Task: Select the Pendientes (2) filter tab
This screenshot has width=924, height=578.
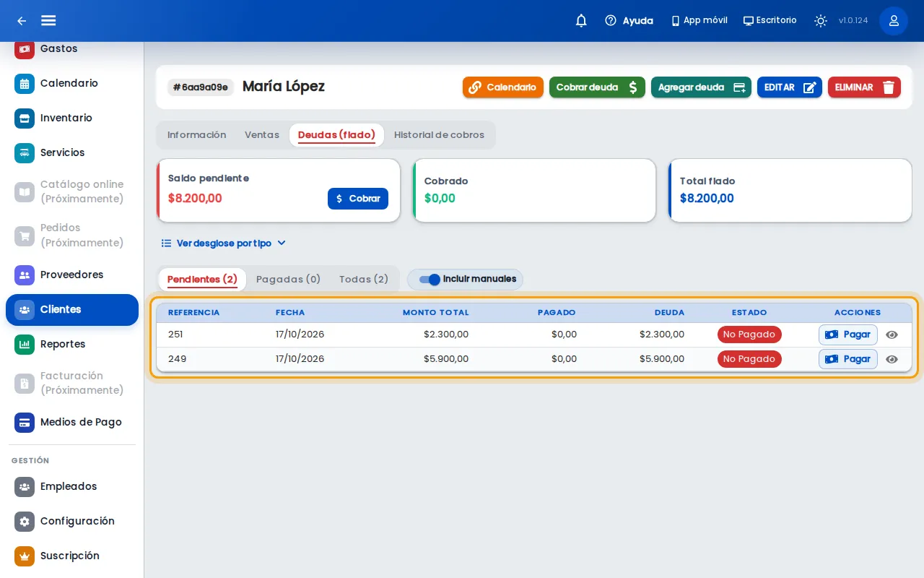Action: coord(202,280)
